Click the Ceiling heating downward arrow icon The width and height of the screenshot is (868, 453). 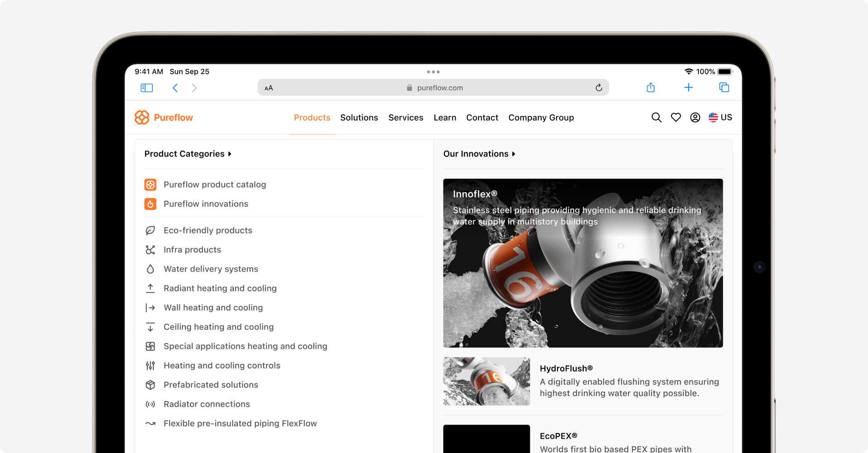pyautogui.click(x=151, y=327)
